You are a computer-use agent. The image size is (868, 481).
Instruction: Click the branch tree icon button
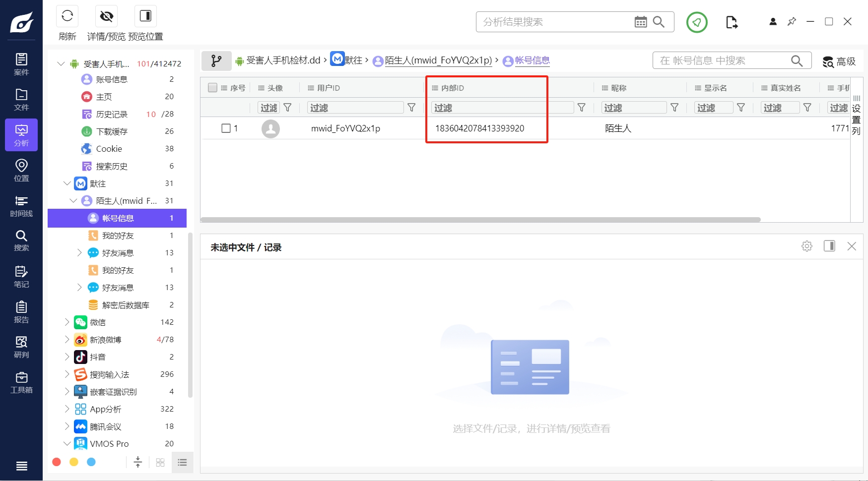point(216,60)
